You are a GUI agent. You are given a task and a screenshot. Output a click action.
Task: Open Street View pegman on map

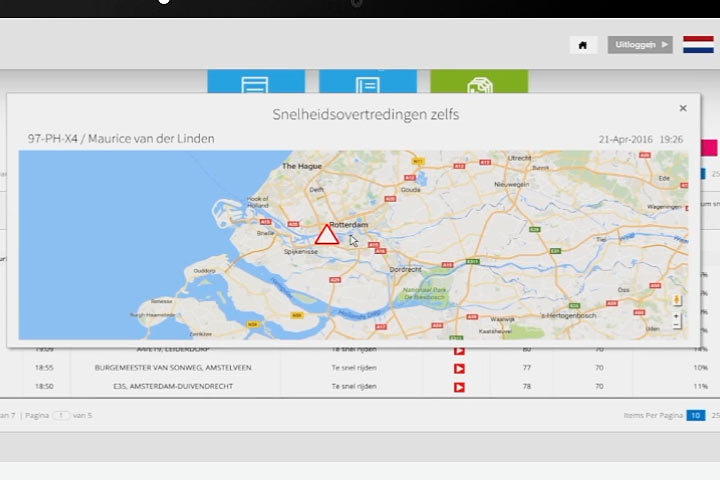pyautogui.click(x=677, y=300)
